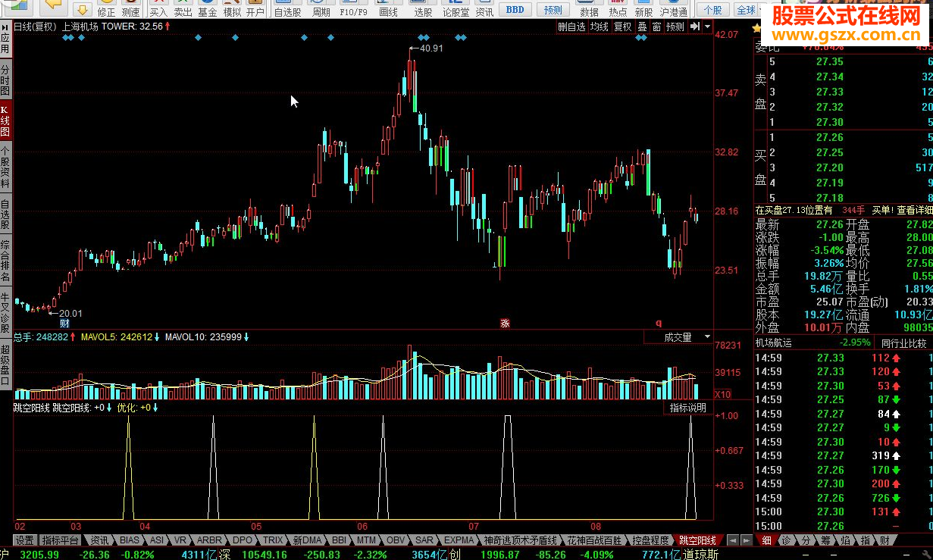933x560 pixels.
Task: Click the 指标说明 button
Action: tap(688, 408)
